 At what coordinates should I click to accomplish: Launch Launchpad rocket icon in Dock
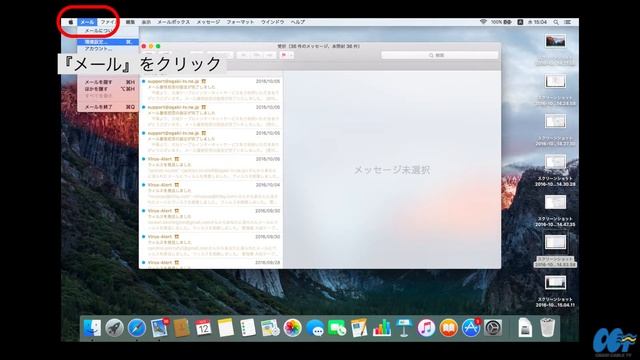click(114, 328)
